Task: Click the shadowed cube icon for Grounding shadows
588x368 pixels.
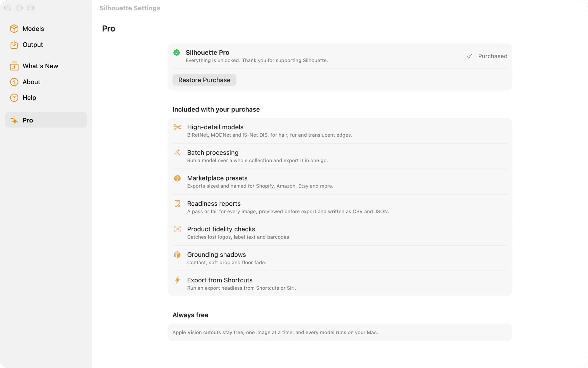Action: point(177,255)
